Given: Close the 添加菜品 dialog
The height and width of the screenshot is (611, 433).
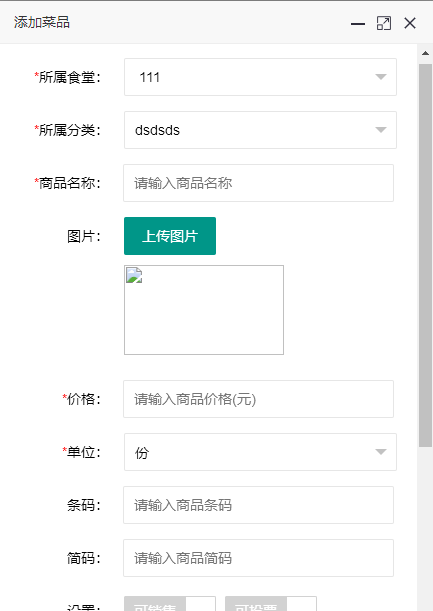Looking at the screenshot, I should pos(410,23).
